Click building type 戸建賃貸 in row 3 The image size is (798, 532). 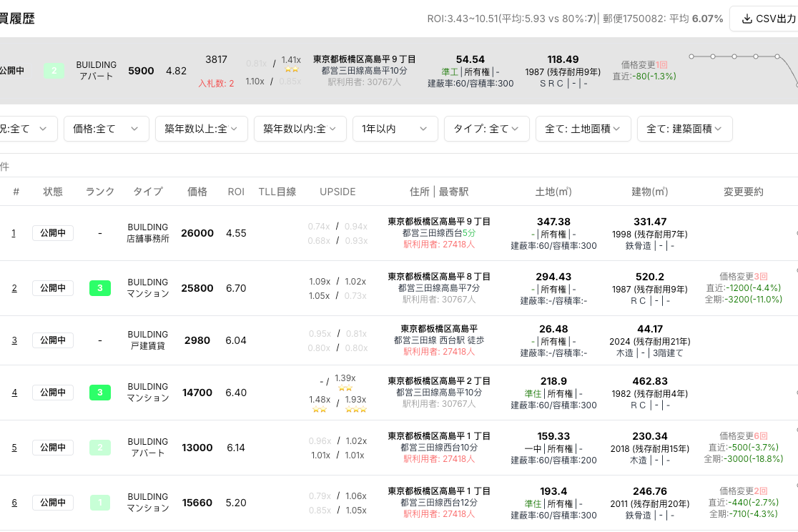pos(147,346)
